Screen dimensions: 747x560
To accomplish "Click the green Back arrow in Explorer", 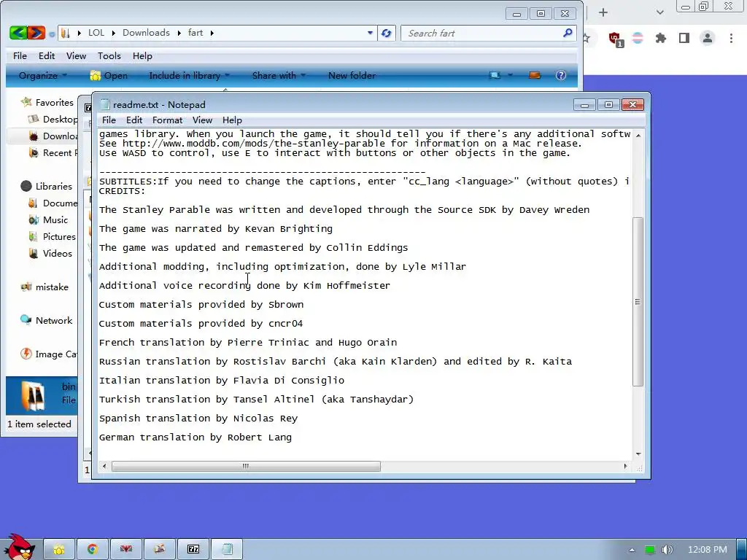I will (x=18, y=33).
